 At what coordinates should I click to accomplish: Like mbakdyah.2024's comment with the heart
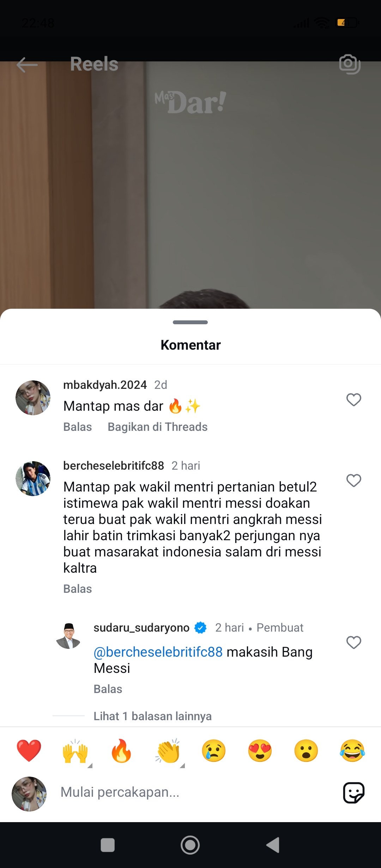pos(354,400)
